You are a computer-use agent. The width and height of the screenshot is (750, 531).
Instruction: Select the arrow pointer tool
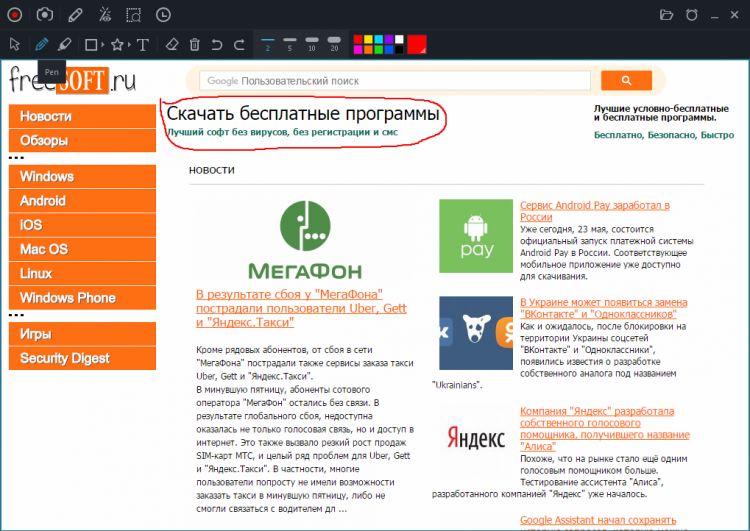15,45
